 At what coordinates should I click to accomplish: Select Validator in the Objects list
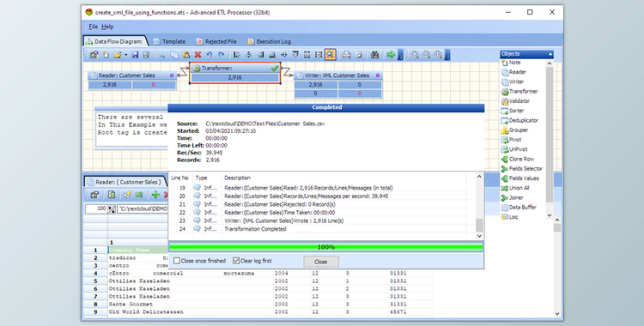(x=515, y=100)
